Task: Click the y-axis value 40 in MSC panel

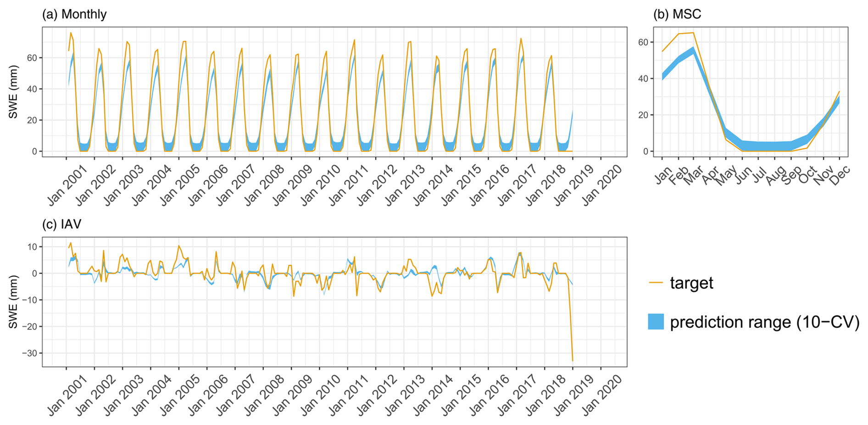Action: 643,78
